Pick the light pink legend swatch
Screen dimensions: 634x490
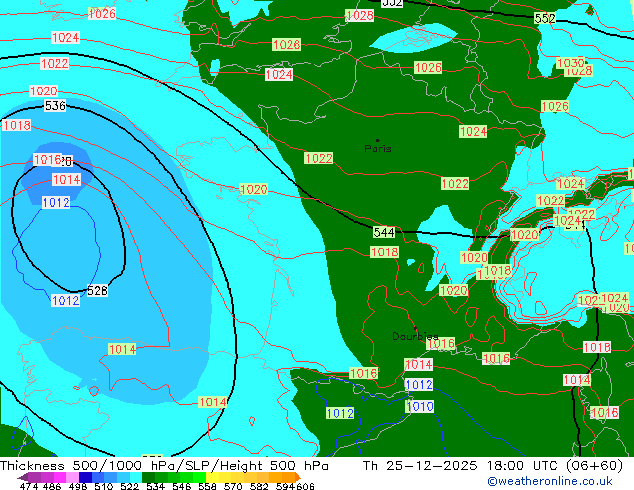click(72, 477)
